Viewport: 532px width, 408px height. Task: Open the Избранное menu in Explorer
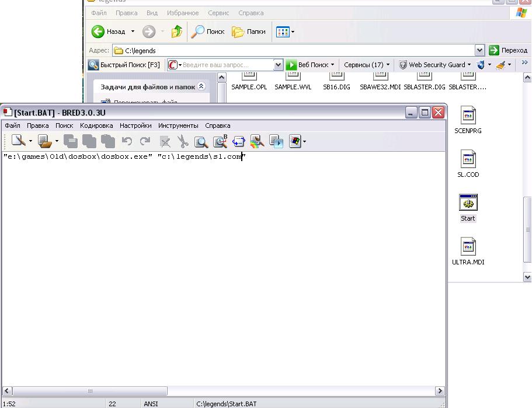[x=183, y=13]
